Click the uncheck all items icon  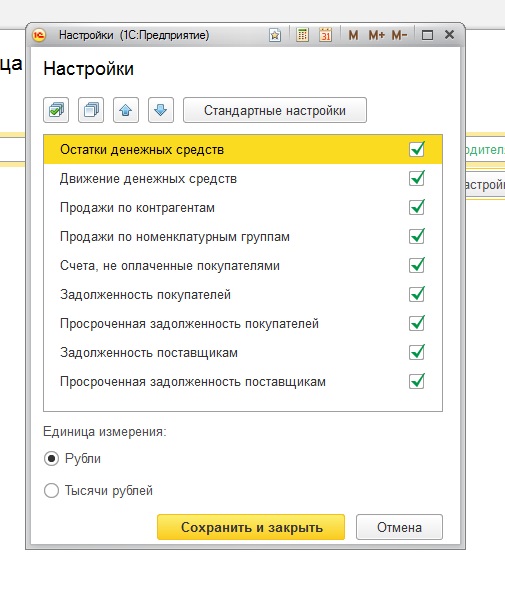coord(91,110)
